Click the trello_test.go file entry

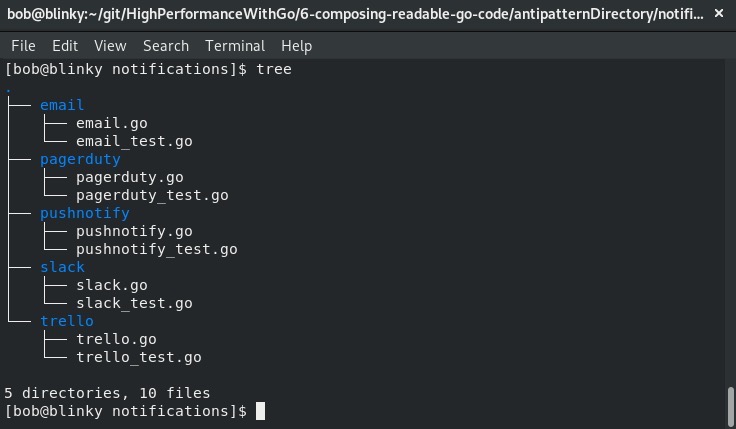tap(139, 357)
